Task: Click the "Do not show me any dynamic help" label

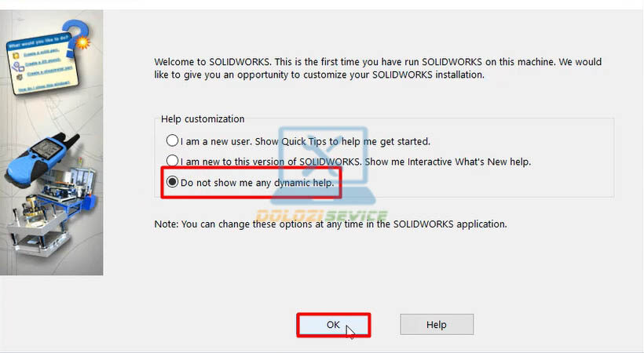Action: 258,183
